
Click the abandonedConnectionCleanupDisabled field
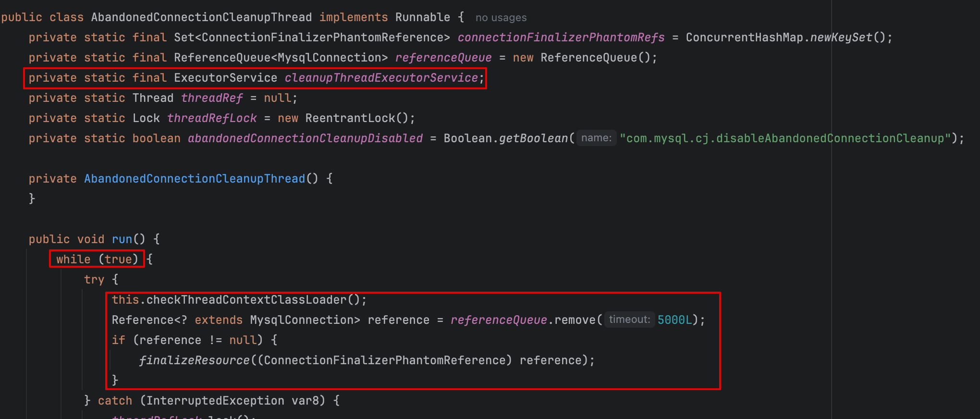(x=306, y=138)
